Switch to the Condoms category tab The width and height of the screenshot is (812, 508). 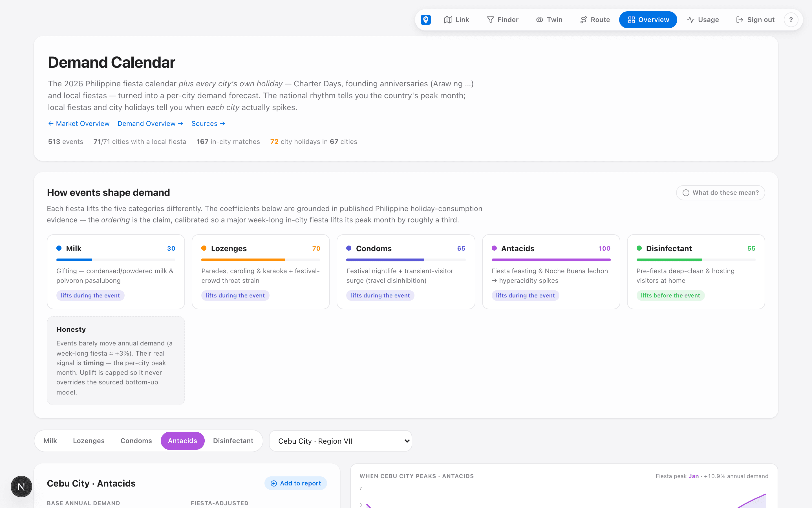tap(136, 441)
